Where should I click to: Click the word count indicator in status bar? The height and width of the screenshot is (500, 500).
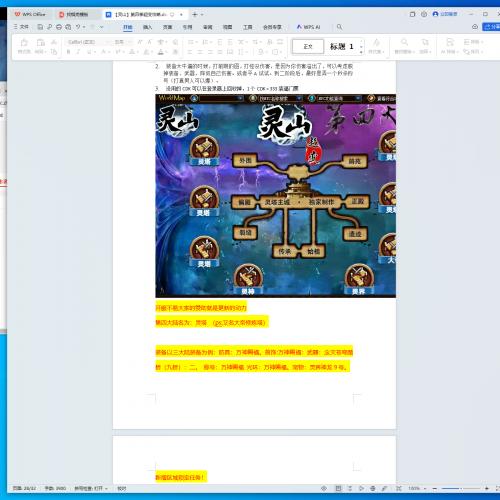tap(55, 488)
